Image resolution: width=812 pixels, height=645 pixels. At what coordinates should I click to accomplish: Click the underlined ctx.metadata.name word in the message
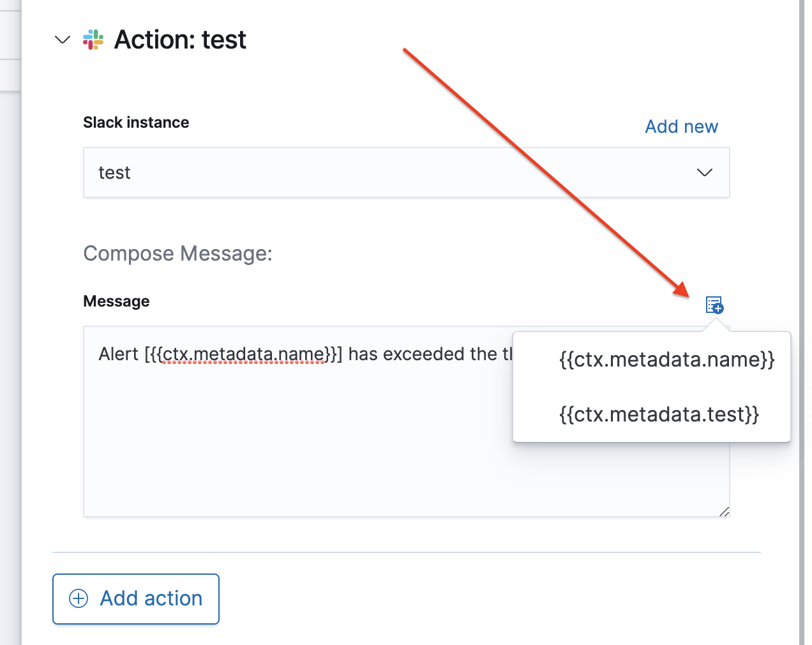click(x=244, y=354)
